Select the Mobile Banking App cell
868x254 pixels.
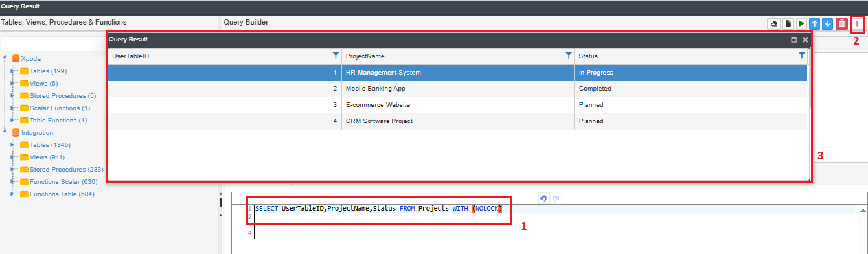click(x=457, y=89)
